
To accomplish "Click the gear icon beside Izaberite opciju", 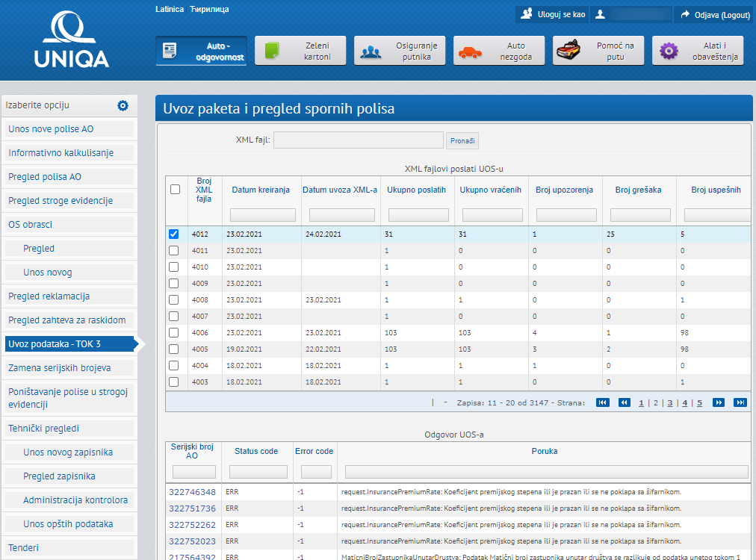I will click(x=123, y=106).
